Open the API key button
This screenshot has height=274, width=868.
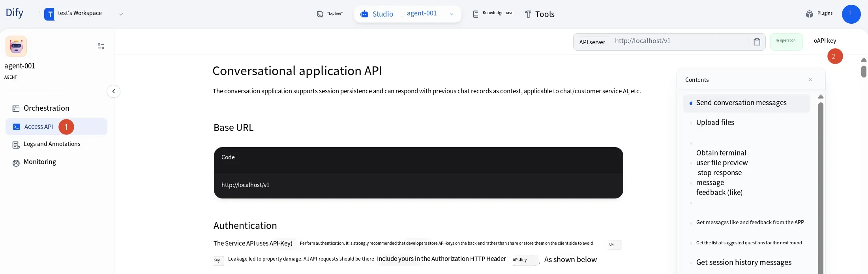[x=825, y=41]
